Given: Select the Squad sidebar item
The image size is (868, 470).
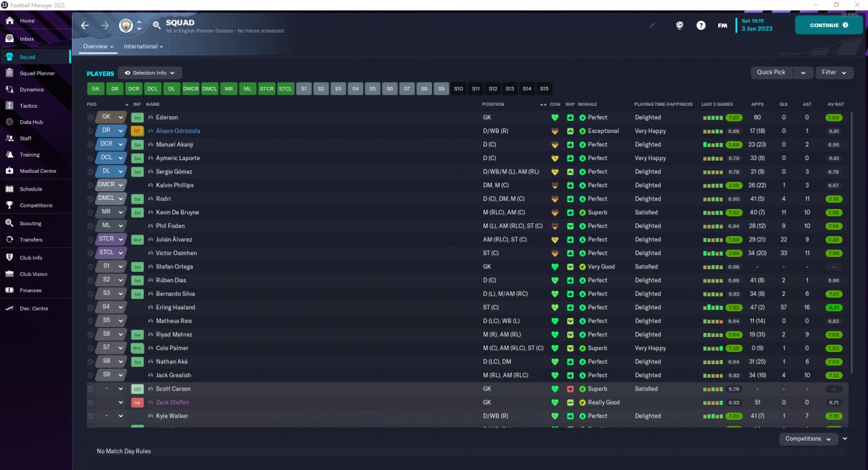Looking at the screenshot, I should tap(35, 57).
